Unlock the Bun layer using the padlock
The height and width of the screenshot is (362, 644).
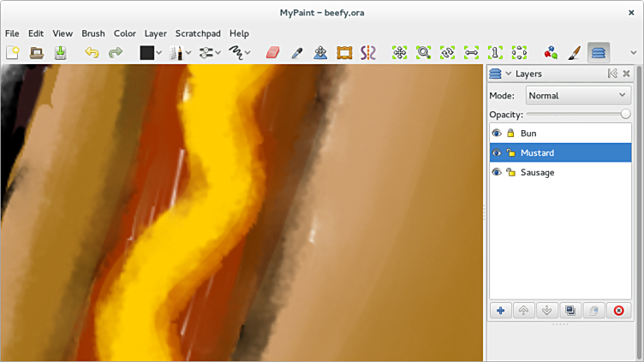click(510, 134)
